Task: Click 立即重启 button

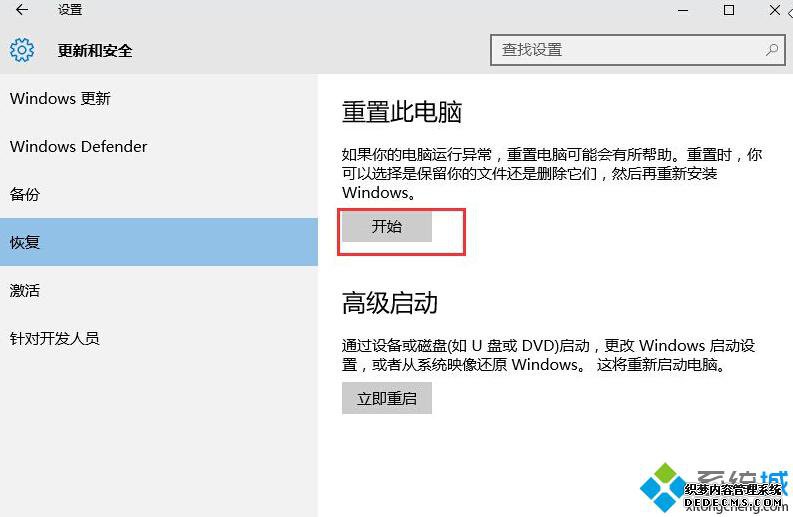Action: pos(387,398)
